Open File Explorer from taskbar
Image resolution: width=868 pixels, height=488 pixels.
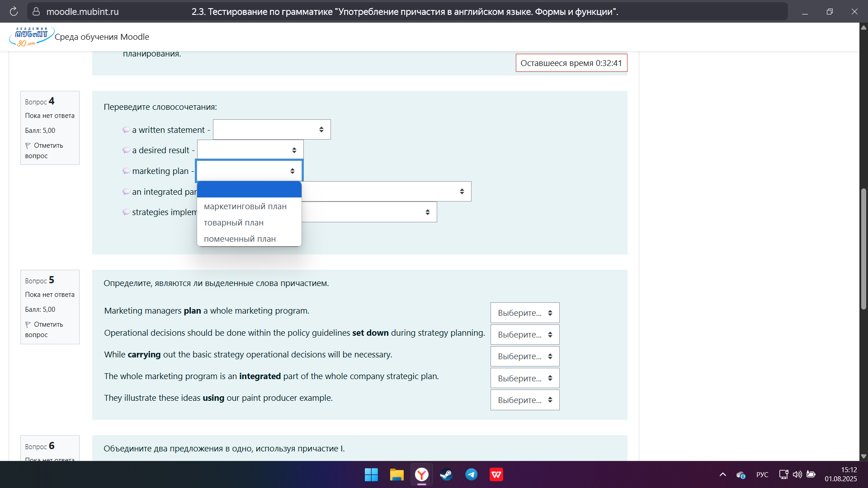396,474
